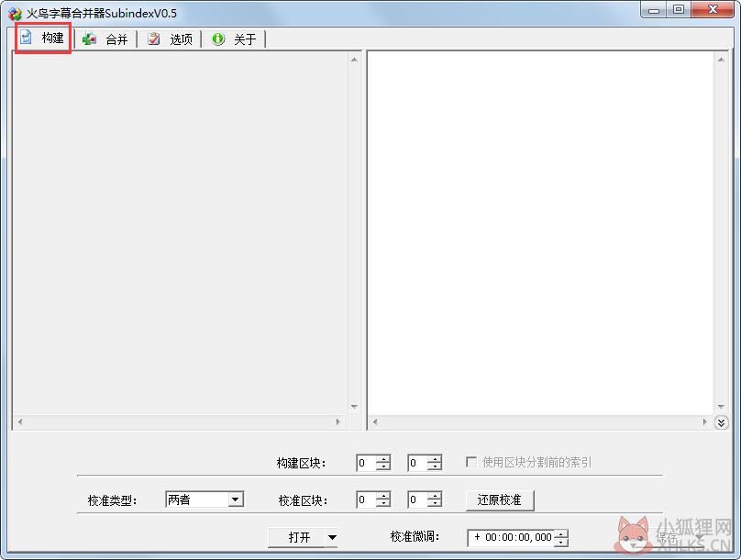Click right pane scroll up arrow

(720, 60)
